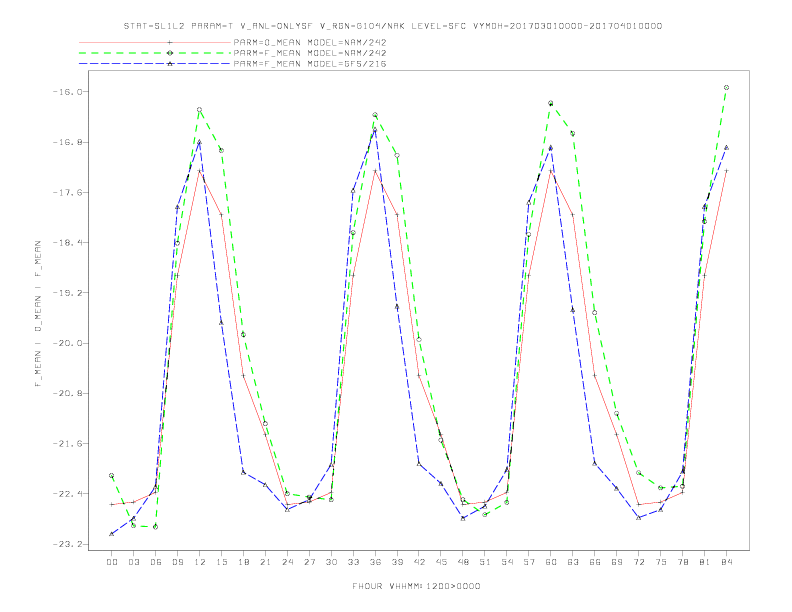Click the rotated y-axis title F_MEAN | O_MEAN | F_MEAN

pyautogui.click(x=37, y=314)
